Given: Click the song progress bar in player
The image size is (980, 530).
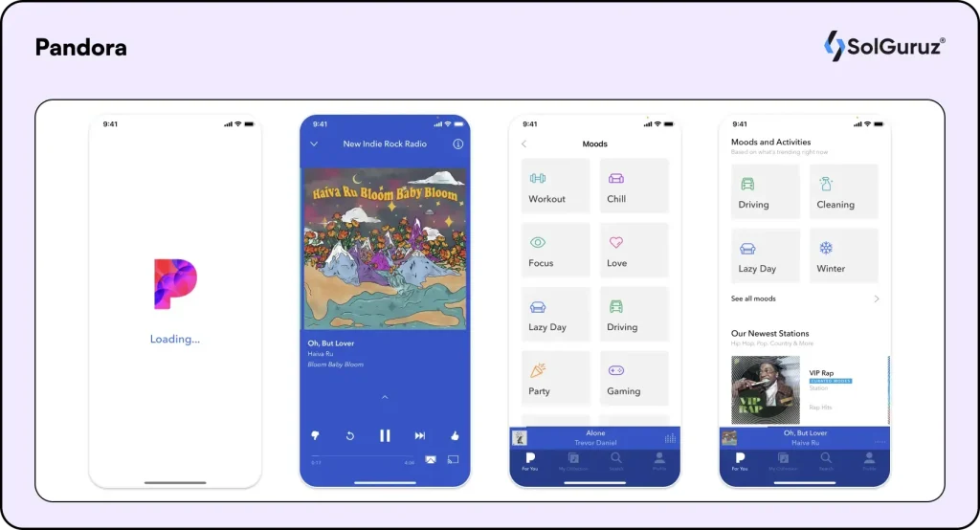Looking at the screenshot, I should click(363, 456).
